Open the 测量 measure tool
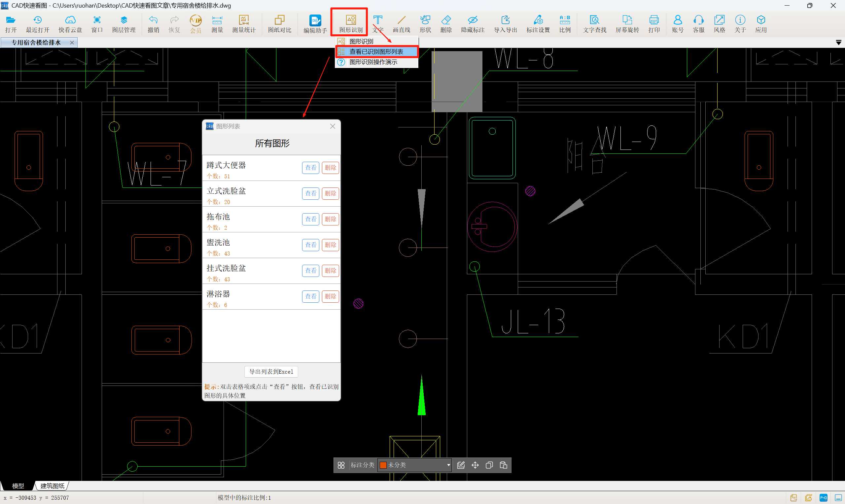 click(x=217, y=24)
